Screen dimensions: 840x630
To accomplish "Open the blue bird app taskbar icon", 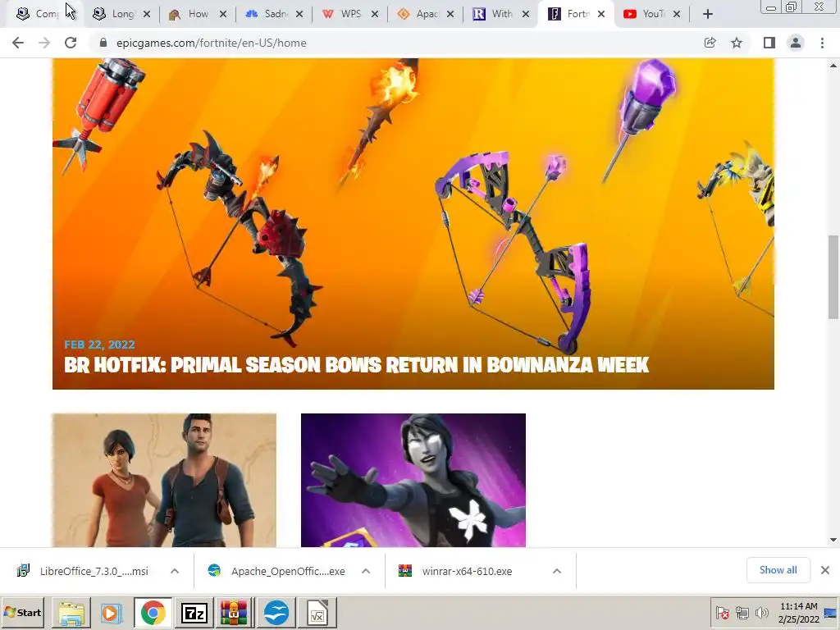I will click(276, 613).
